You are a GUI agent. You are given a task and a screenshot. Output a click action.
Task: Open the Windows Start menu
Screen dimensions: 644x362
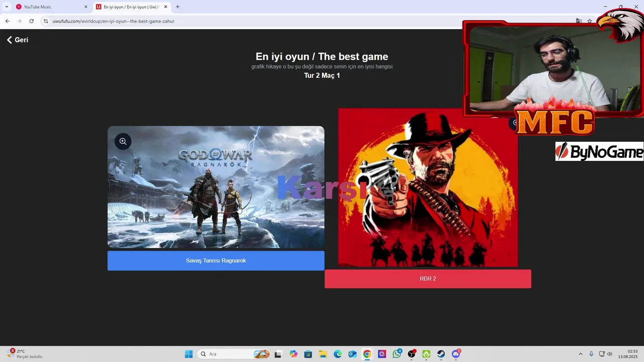tap(189, 354)
